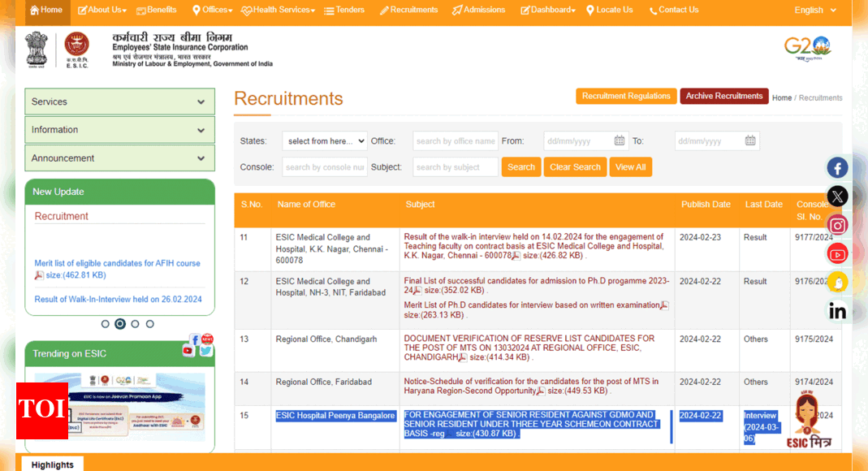
Task: Select fourth carousel dot in New Update
Action: [x=150, y=324]
